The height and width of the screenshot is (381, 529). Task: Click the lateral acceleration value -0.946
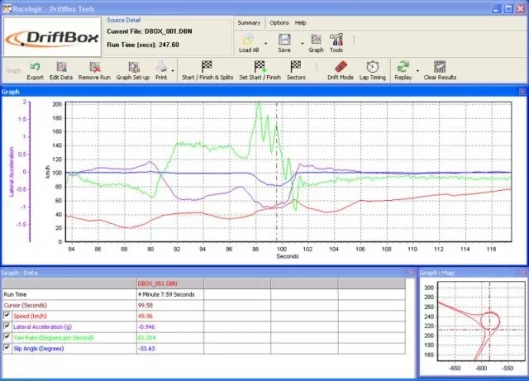[x=147, y=327]
